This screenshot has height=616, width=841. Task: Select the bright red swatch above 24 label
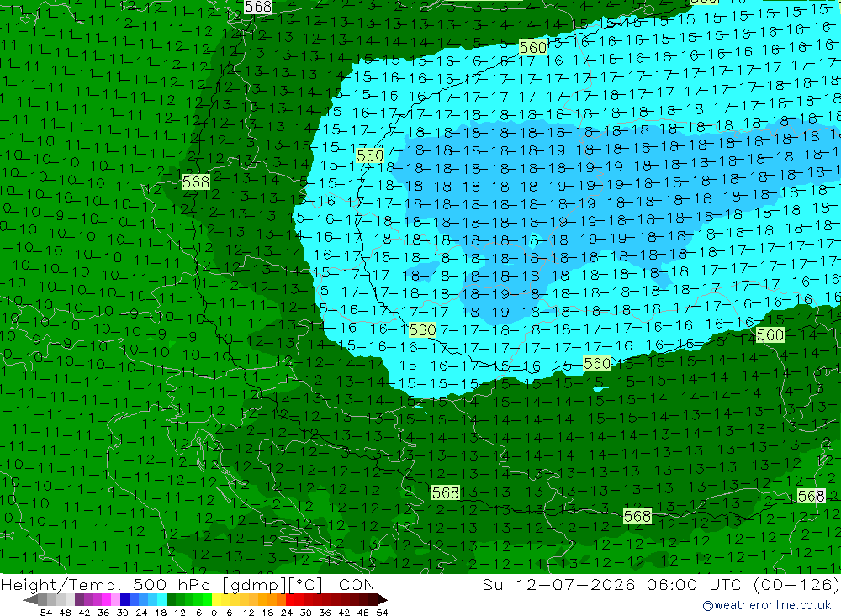tap(290, 600)
